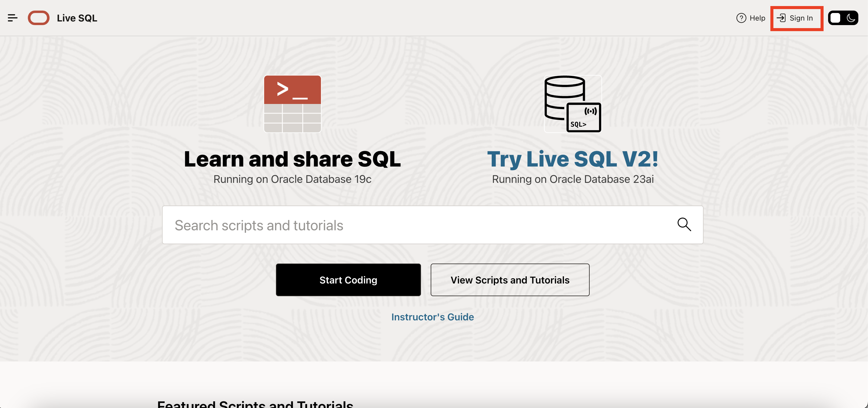Click the magnifying glass search icon

pos(685,225)
